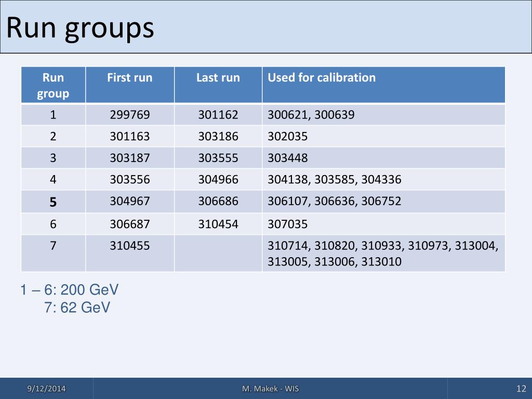Click run group number 4 cell

54,179
